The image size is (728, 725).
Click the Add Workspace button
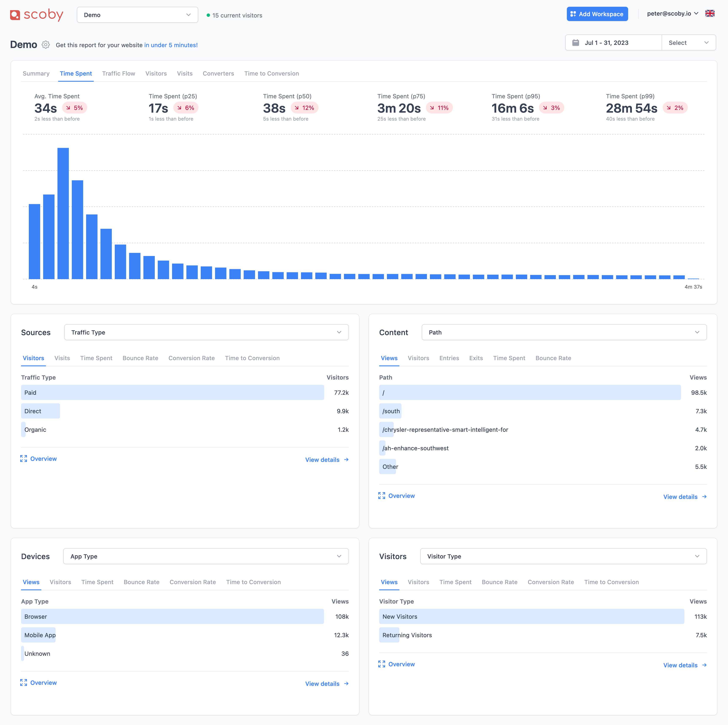(x=597, y=14)
